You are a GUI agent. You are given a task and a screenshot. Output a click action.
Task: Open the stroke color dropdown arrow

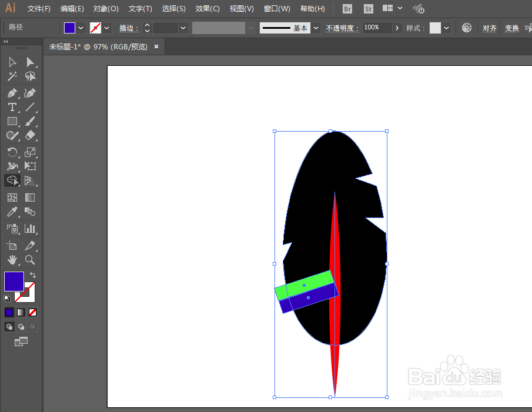[x=106, y=28]
